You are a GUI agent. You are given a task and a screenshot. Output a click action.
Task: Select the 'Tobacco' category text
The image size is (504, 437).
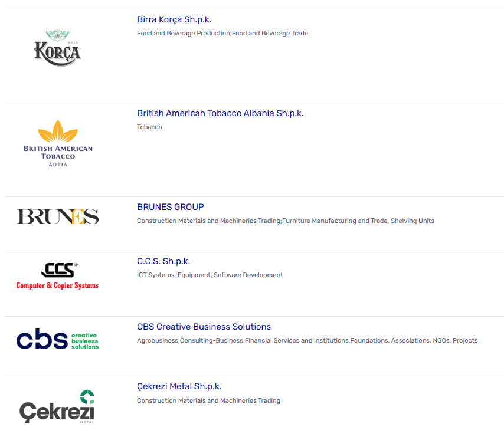tap(149, 127)
